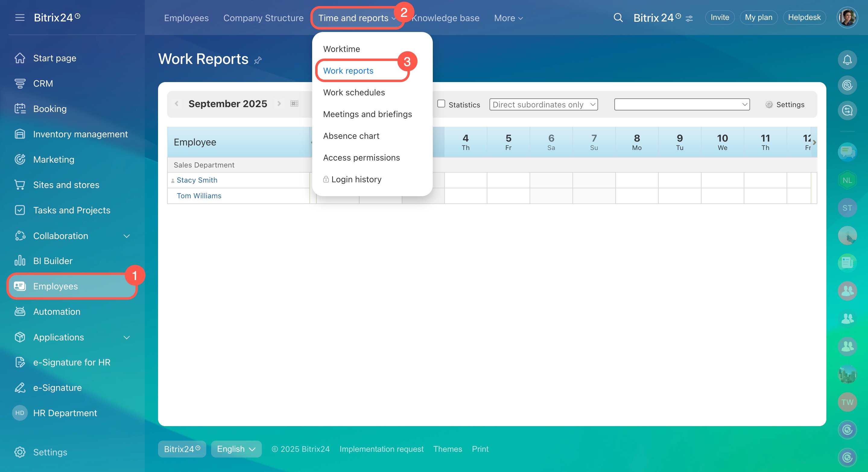Image resolution: width=868 pixels, height=472 pixels.
Task: Open Inventory management in sidebar
Action: pyautogui.click(x=80, y=134)
